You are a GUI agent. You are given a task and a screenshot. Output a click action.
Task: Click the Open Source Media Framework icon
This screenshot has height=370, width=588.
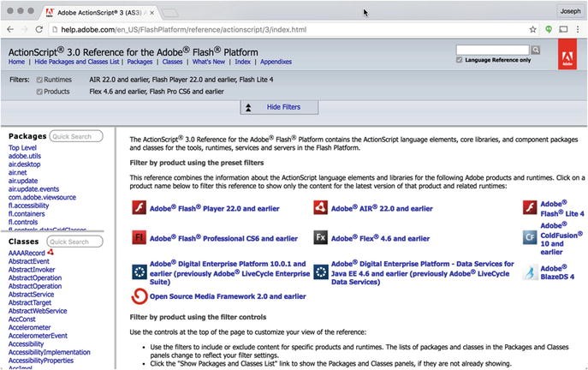[140, 296]
